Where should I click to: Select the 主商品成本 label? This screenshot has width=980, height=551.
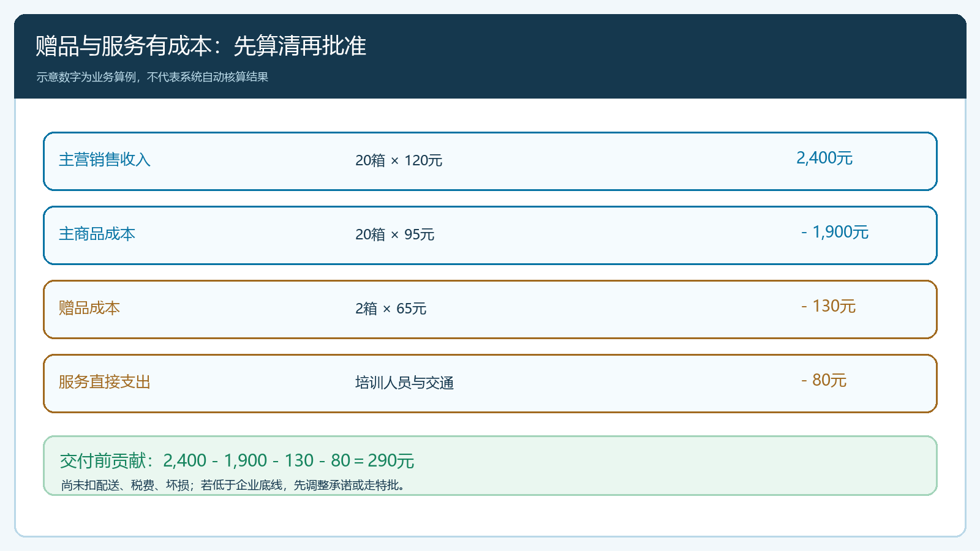[x=97, y=234]
